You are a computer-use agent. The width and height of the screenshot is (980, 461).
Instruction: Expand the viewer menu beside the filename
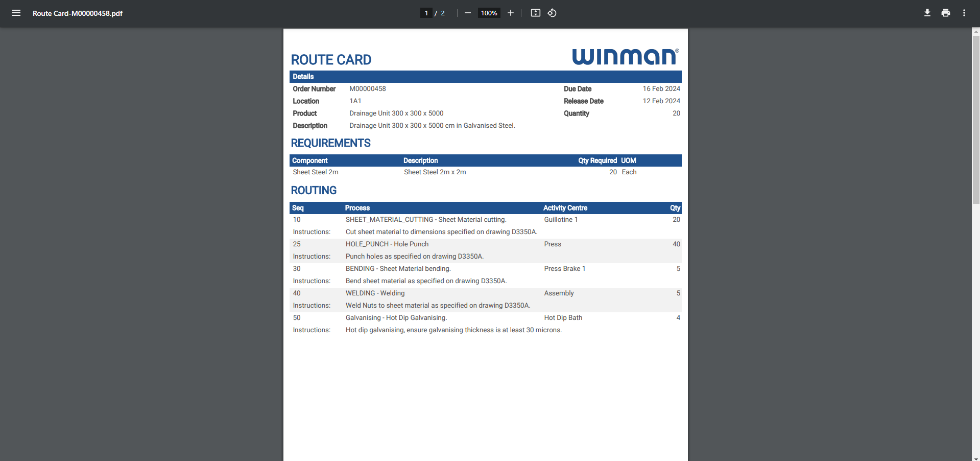tap(16, 13)
